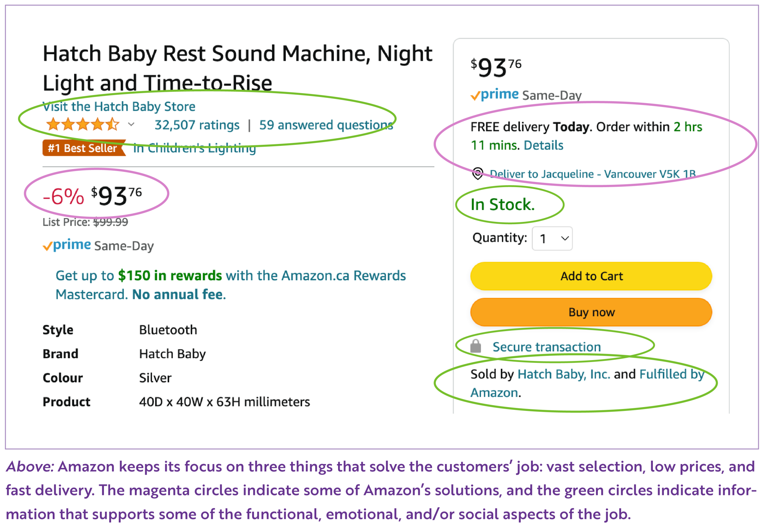Screen dimensions: 764x532
Task: Click the location pin beside Deliver to Jacqueline
Action: click(477, 174)
